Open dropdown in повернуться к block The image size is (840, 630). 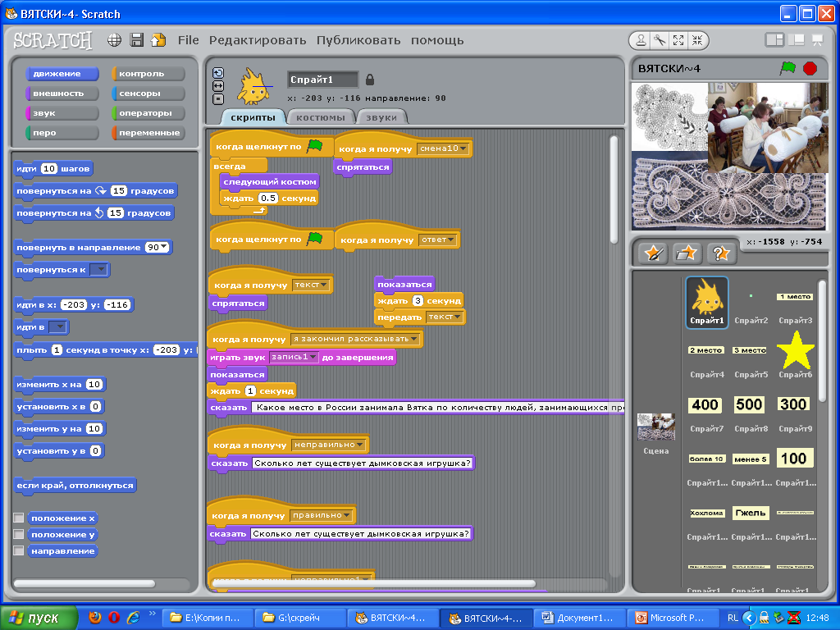tap(99, 269)
